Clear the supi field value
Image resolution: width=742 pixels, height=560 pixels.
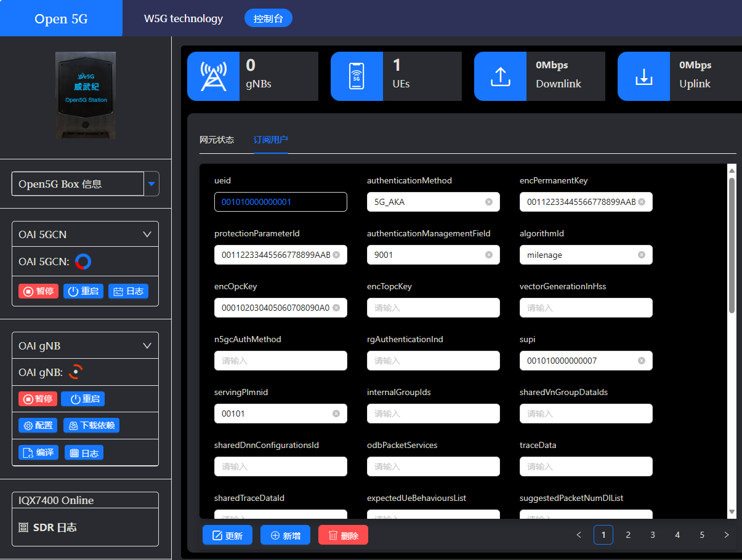(642, 361)
